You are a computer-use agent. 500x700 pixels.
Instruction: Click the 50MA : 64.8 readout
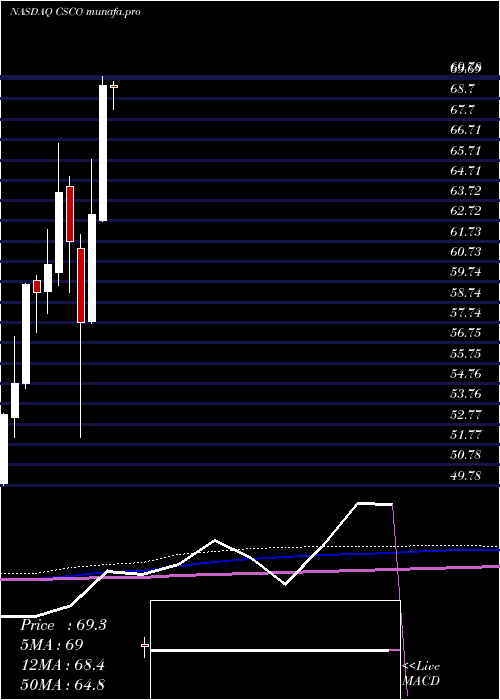coord(63,685)
